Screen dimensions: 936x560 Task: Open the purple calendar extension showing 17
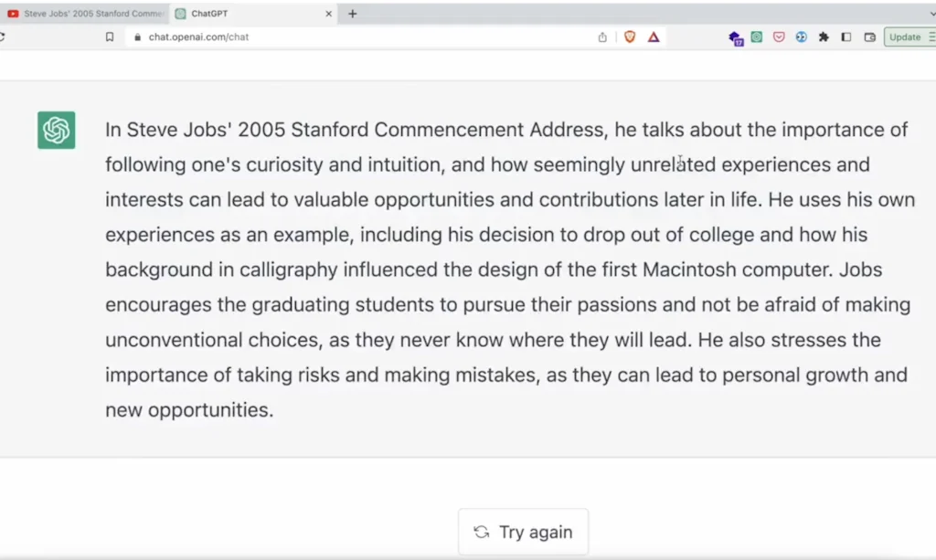pyautogui.click(x=736, y=37)
